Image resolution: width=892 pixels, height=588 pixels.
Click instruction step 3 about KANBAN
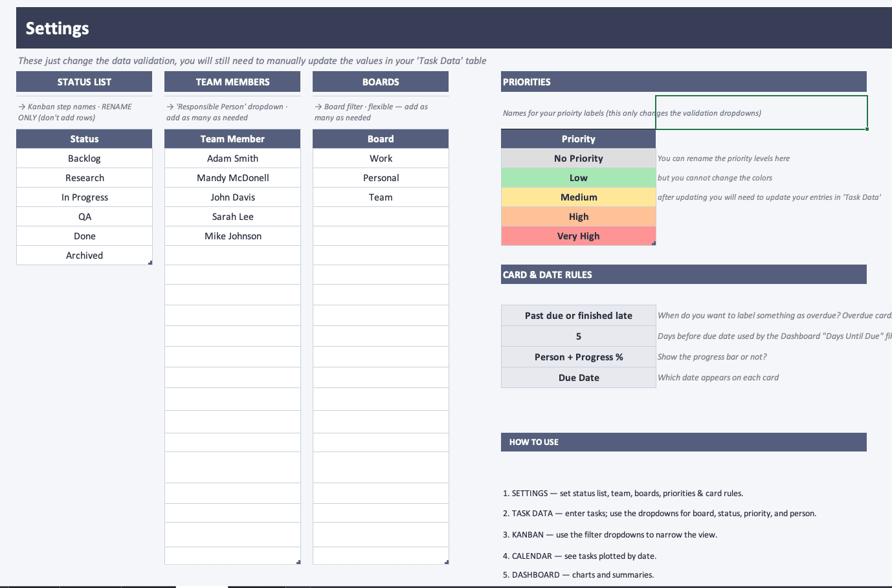[610, 535]
